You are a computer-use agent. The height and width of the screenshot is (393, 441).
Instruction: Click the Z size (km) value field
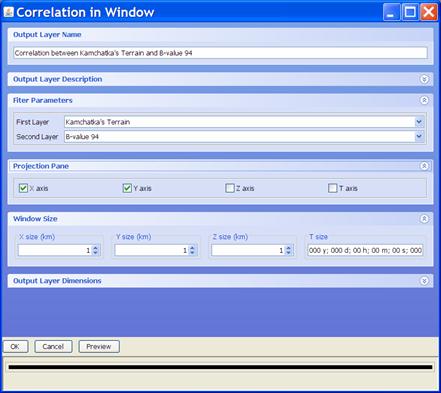[248, 250]
